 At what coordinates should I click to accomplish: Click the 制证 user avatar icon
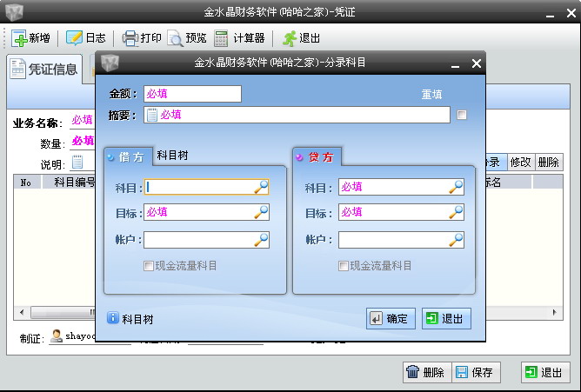click(57, 336)
